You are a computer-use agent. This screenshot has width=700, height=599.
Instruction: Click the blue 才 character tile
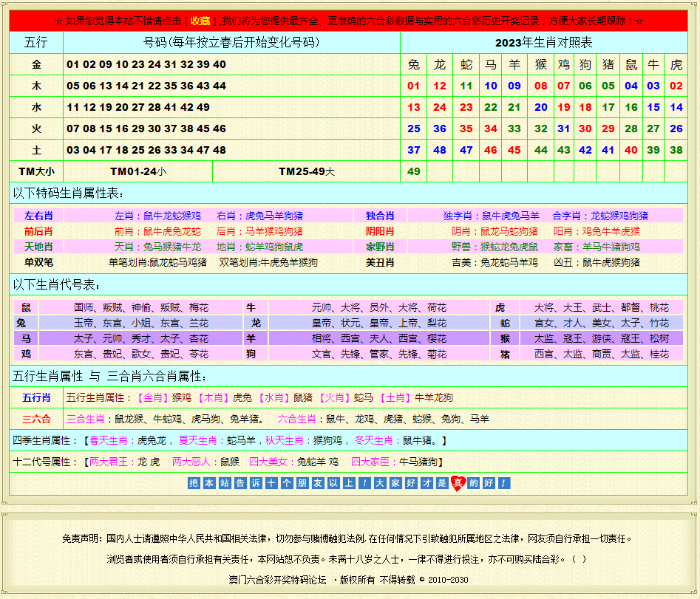(x=427, y=483)
